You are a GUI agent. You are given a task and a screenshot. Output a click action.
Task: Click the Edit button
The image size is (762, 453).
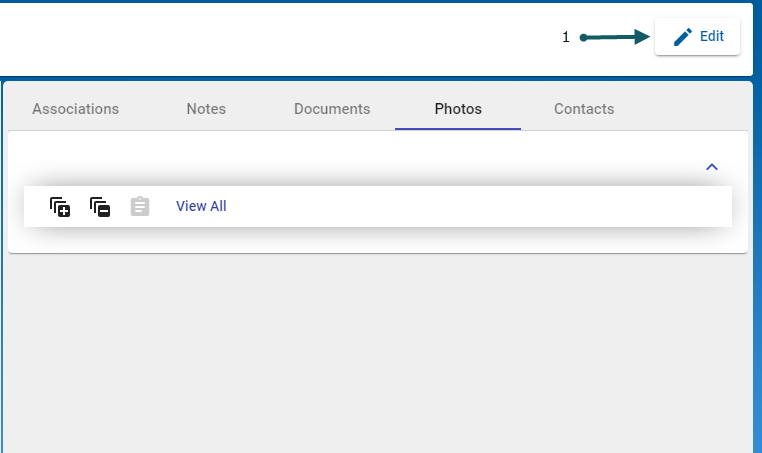coord(697,37)
